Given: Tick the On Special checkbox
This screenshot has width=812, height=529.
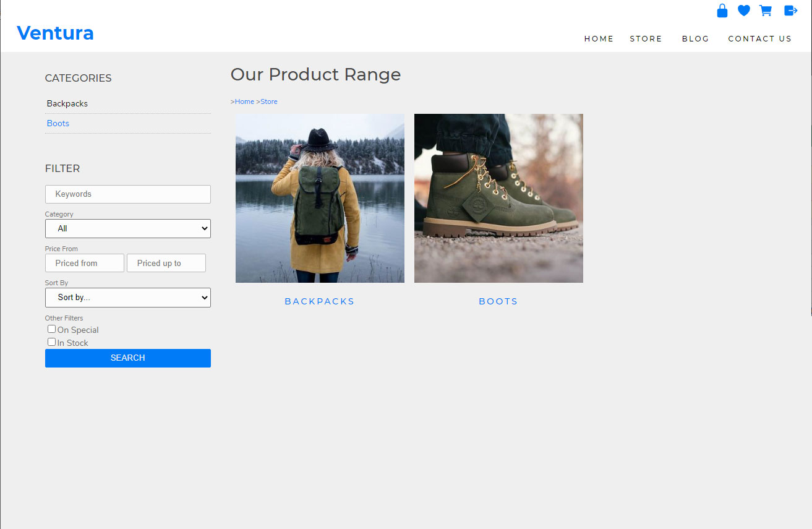Looking at the screenshot, I should pos(51,329).
